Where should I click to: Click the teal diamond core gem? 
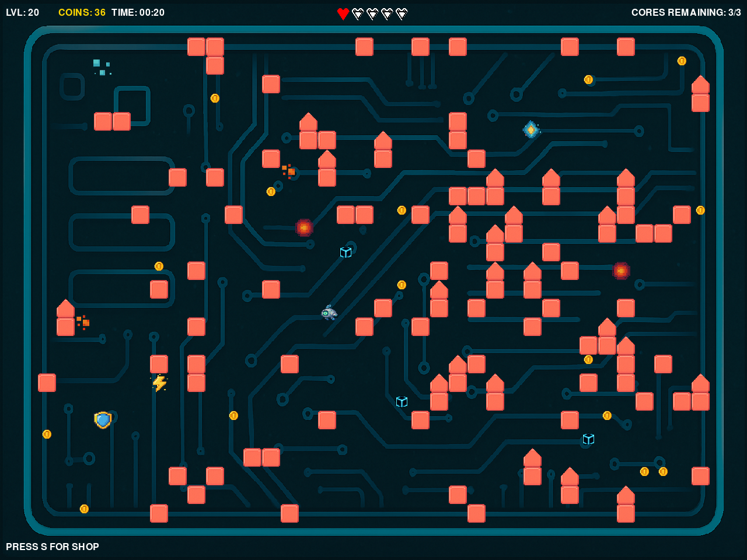pos(530,129)
